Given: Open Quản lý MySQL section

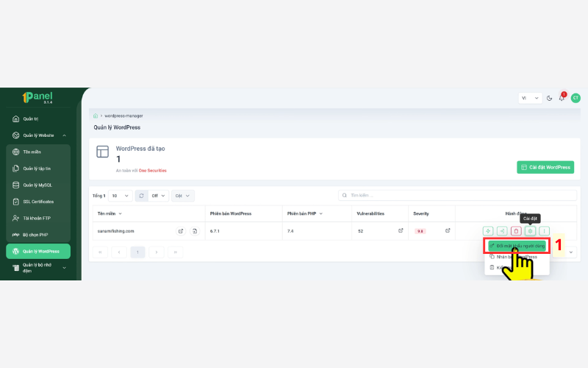Looking at the screenshot, I should [38, 185].
